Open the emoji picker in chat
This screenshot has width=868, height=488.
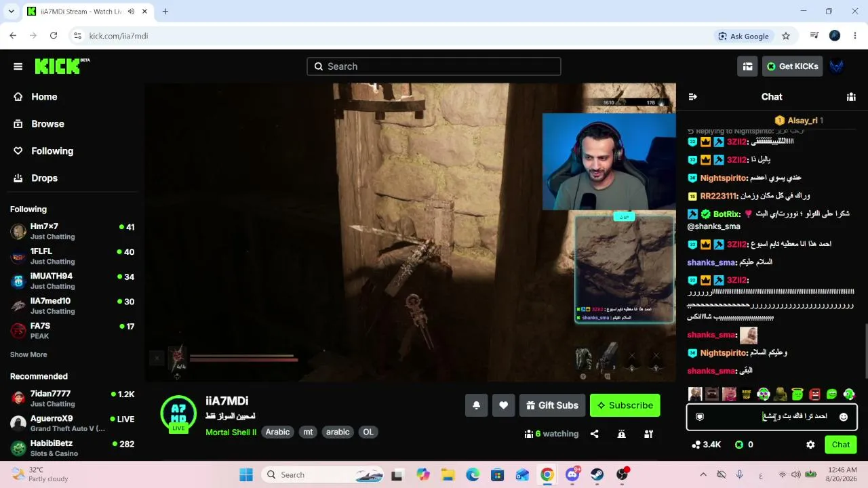844,417
